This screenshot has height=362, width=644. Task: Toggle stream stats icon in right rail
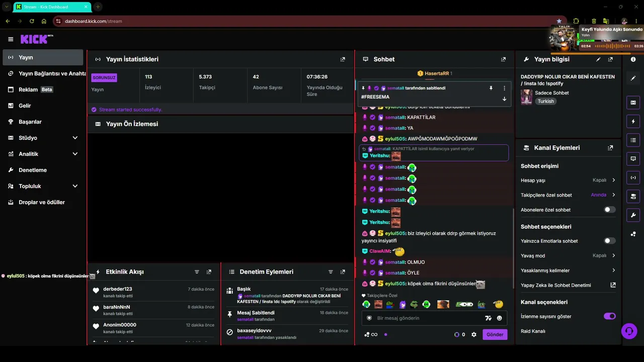[x=633, y=177]
